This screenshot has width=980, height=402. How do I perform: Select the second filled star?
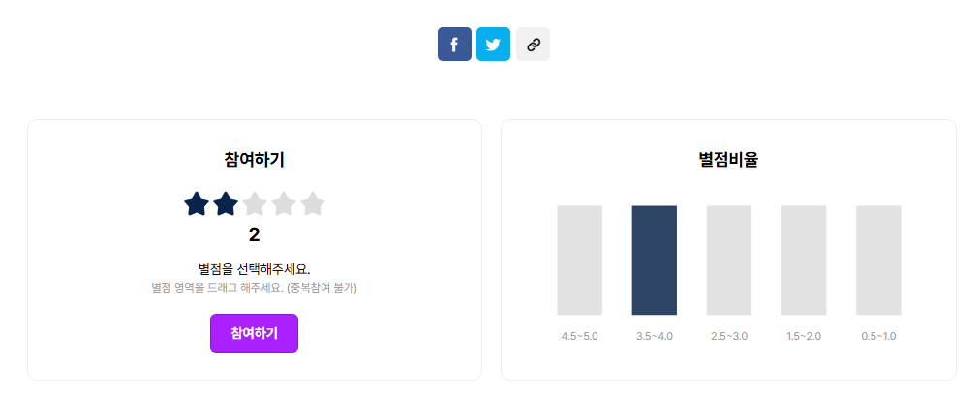pyautogui.click(x=226, y=204)
